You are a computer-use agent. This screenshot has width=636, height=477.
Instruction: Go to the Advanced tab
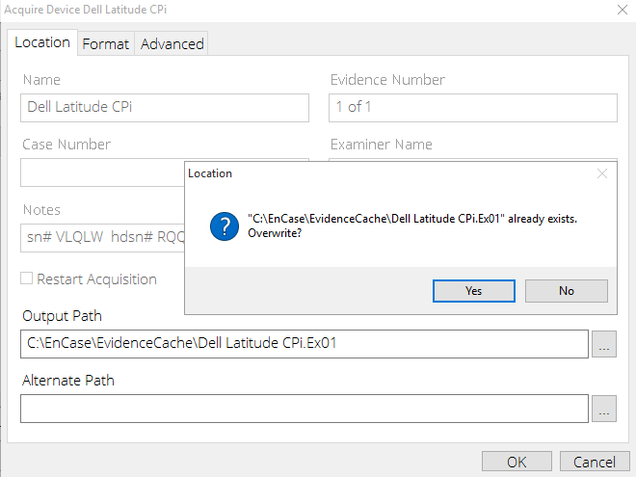(x=172, y=44)
